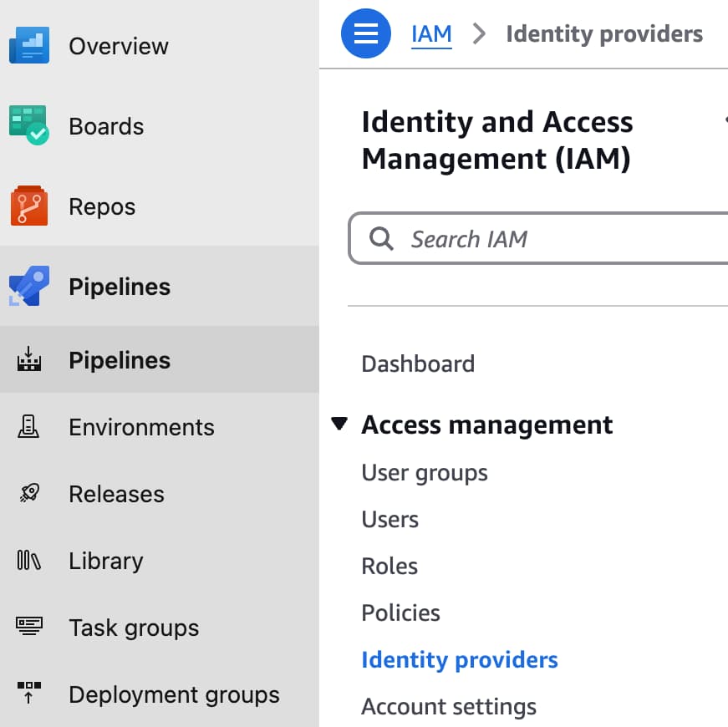Open Boards via its icon
The width and height of the screenshot is (728, 727).
coord(29,125)
